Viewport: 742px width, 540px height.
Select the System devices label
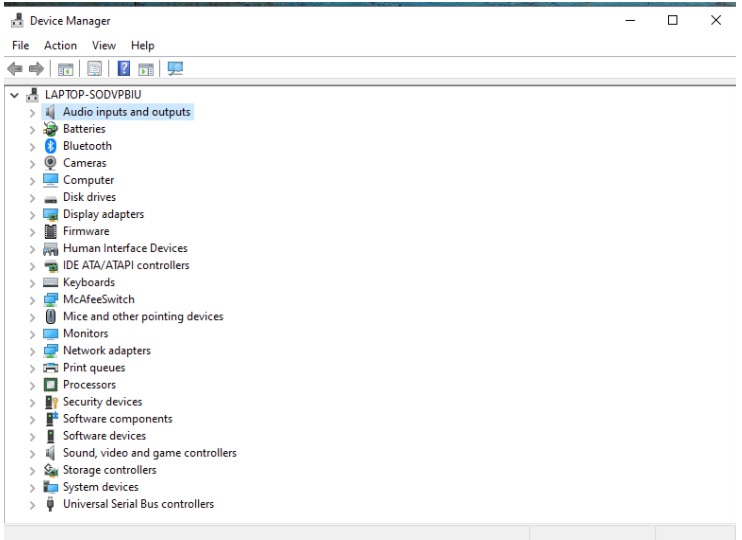click(101, 487)
